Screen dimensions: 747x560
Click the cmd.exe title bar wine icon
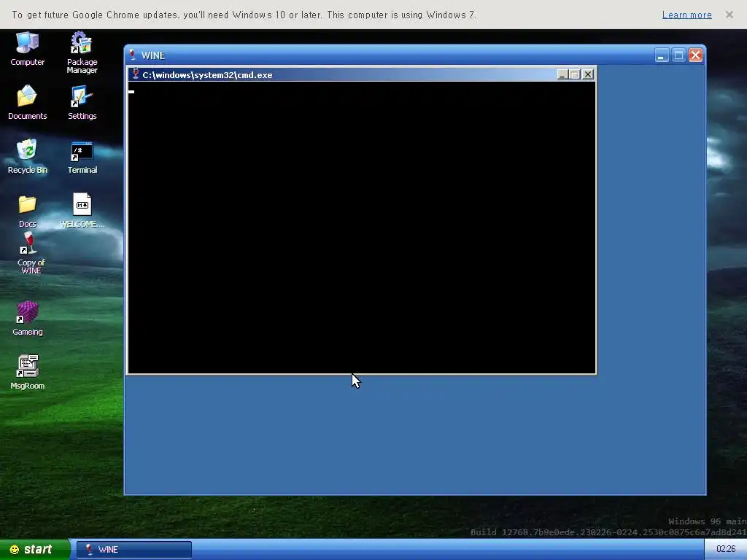(x=135, y=74)
